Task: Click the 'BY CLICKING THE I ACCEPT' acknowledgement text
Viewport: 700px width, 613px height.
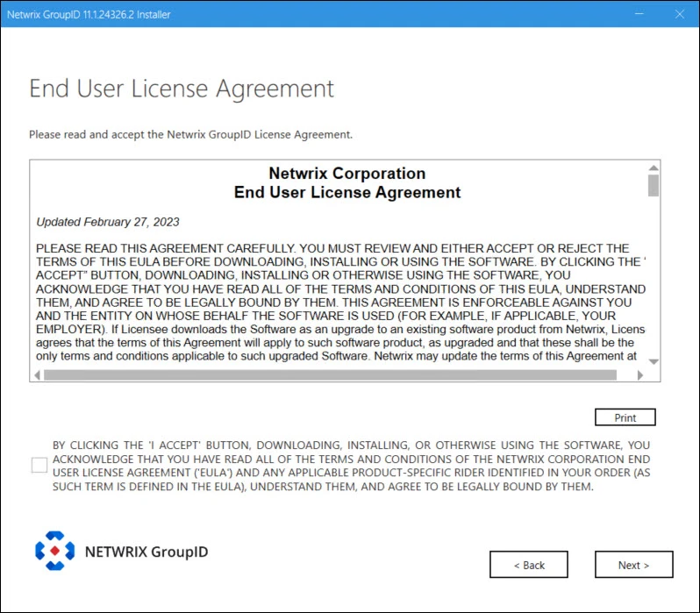Action: [352, 466]
